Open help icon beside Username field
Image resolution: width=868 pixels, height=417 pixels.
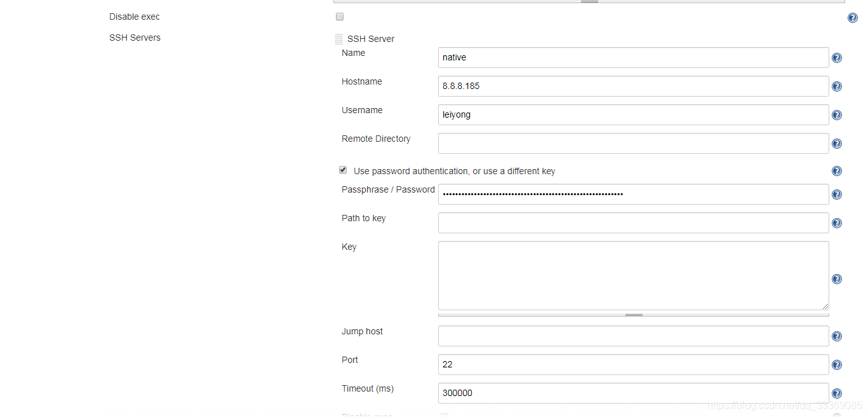coord(837,115)
